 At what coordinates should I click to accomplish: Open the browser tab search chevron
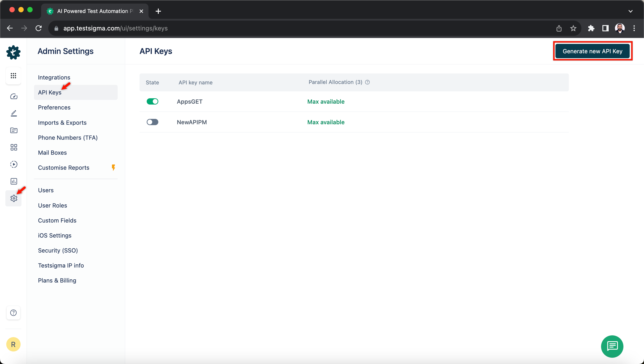(x=631, y=11)
